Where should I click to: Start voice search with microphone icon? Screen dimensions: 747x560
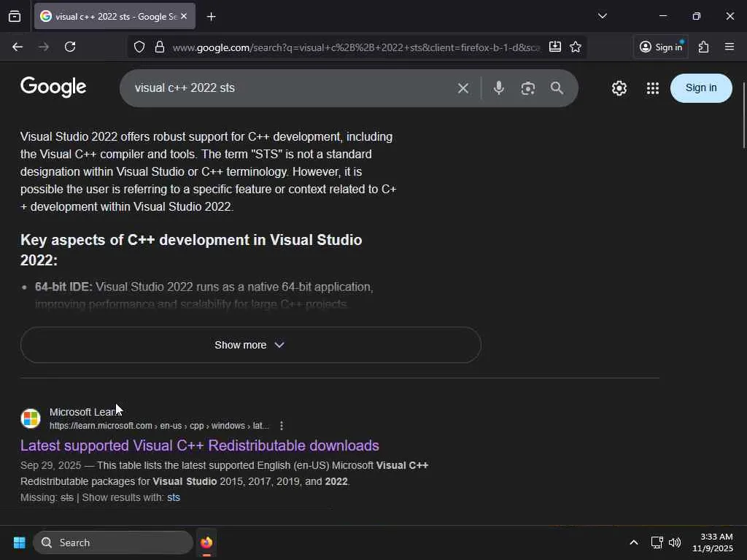pos(499,88)
